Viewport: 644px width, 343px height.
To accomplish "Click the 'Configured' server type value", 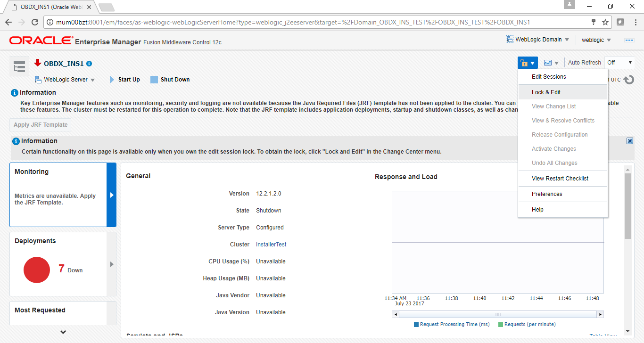I will [270, 228].
